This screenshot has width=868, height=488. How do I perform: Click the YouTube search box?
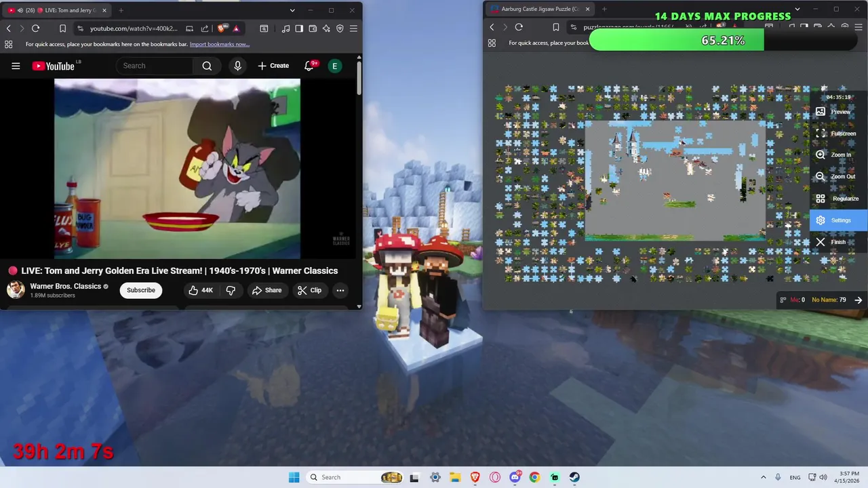click(155, 66)
